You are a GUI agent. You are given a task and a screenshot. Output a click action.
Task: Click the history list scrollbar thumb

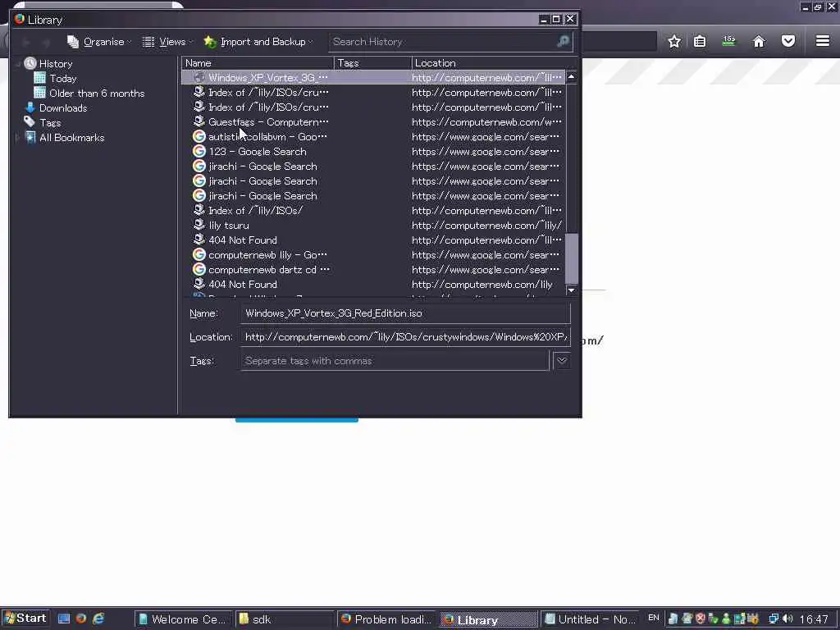[x=572, y=258]
